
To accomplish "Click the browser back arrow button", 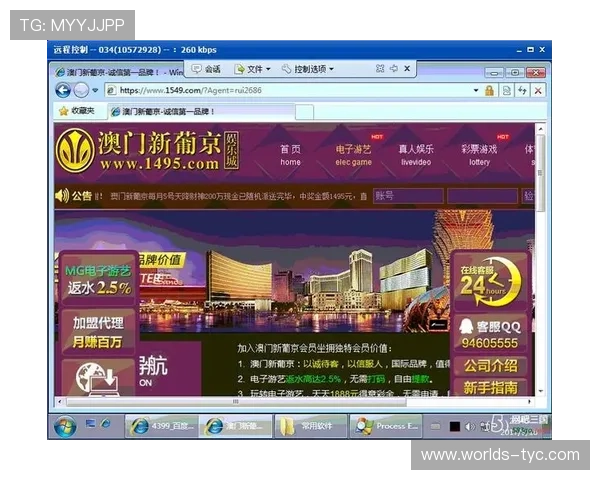I will click(63, 91).
